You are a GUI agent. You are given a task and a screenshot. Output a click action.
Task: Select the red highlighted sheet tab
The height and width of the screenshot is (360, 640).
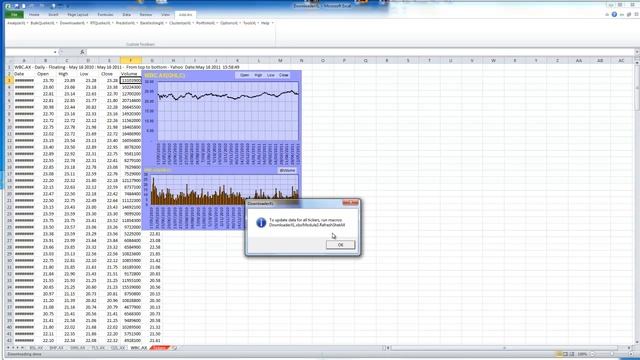point(160,348)
